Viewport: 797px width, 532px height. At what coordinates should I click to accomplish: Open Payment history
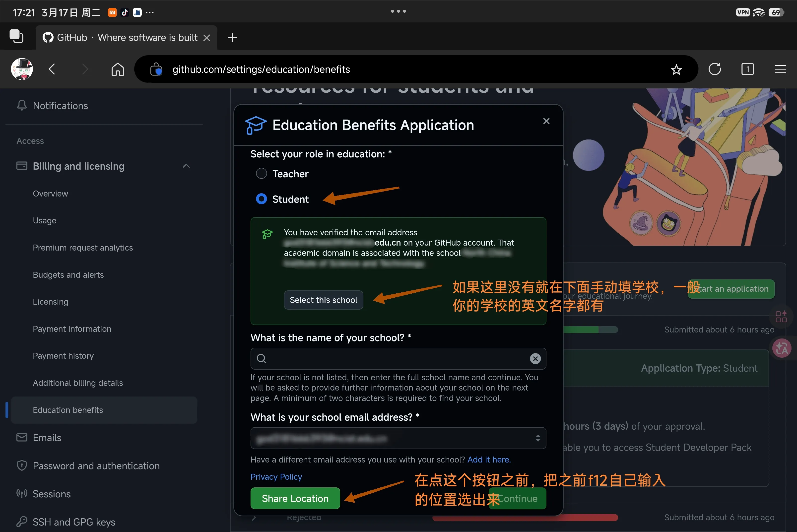tap(63, 356)
